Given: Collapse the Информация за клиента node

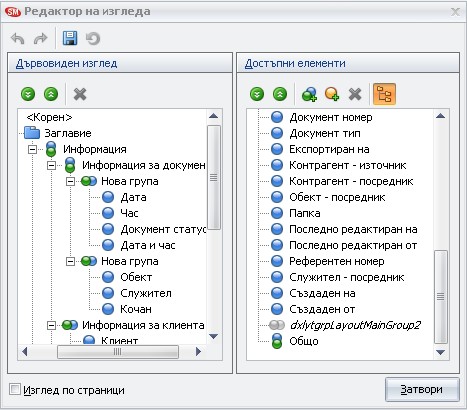Looking at the screenshot, I should [x=51, y=325].
